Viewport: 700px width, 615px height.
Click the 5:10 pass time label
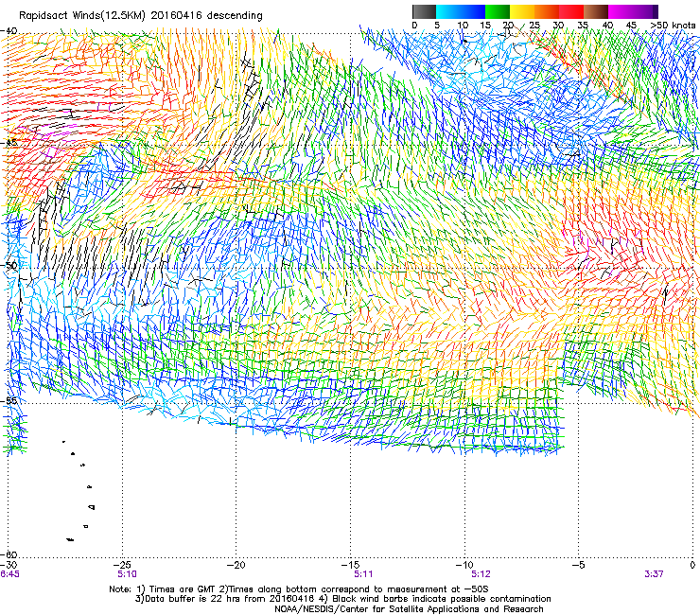coord(128,574)
